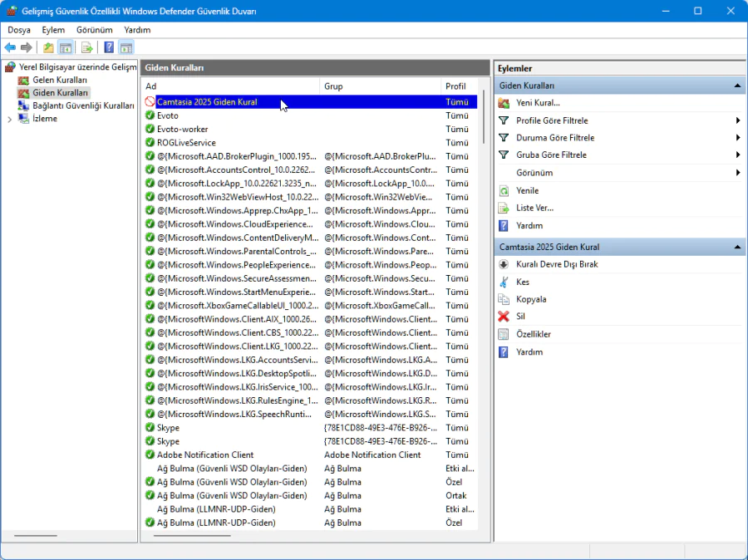Click the red Sil delete icon
The height and width of the screenshot is (560, 748).
503,317
